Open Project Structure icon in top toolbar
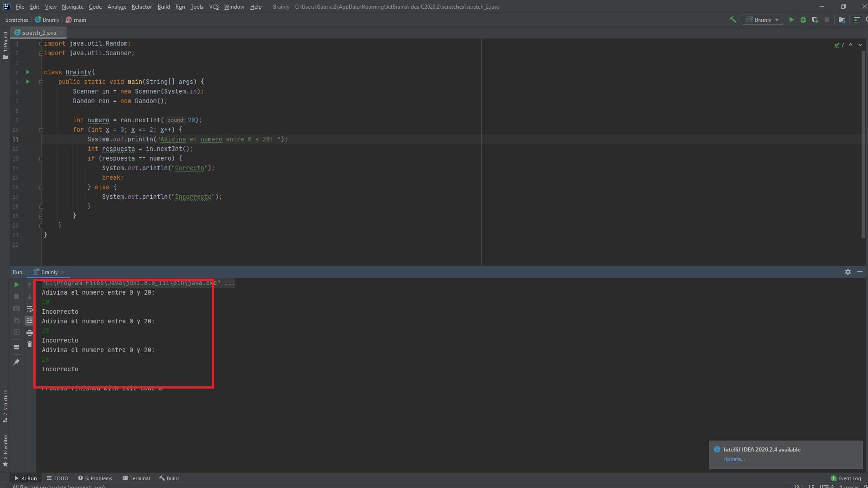 842,20
